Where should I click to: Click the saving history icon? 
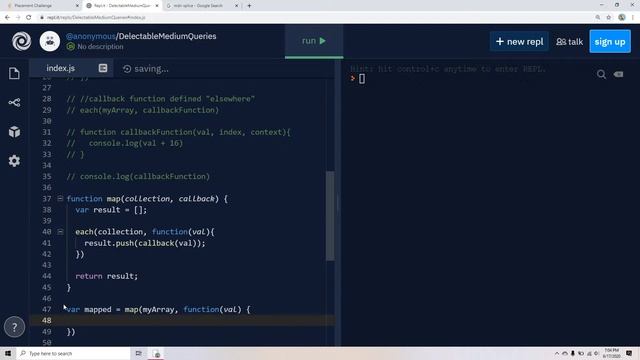point(127,69)
